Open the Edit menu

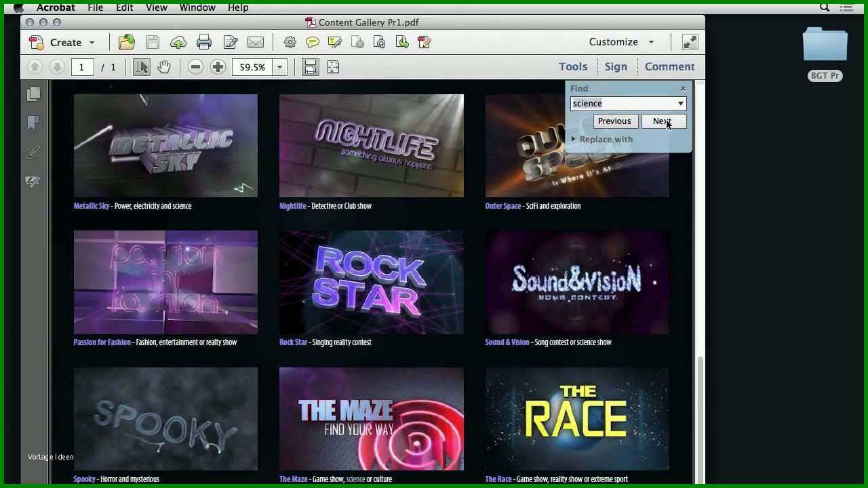(124, 7)
